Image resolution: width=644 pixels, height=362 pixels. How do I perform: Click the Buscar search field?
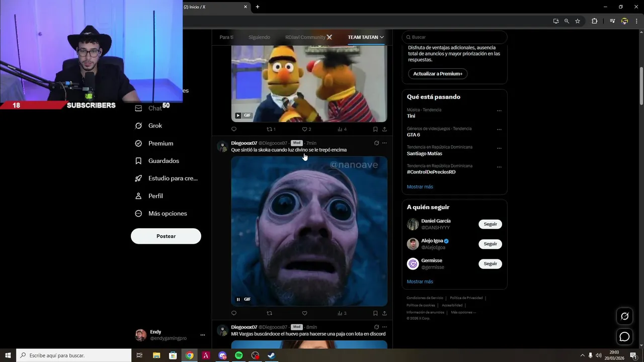tap(454, 37)
